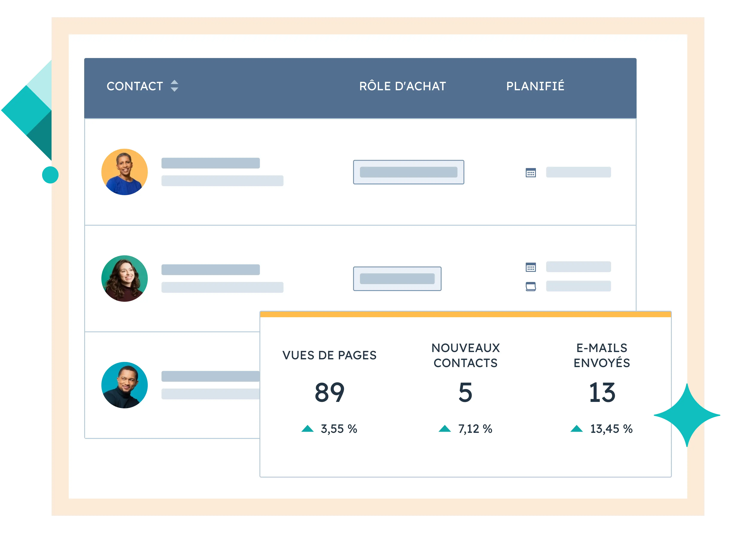The height and width of the screenshot is (533, 756).
Task: Click the green up arrow under 89
Action: coord(308,429)
